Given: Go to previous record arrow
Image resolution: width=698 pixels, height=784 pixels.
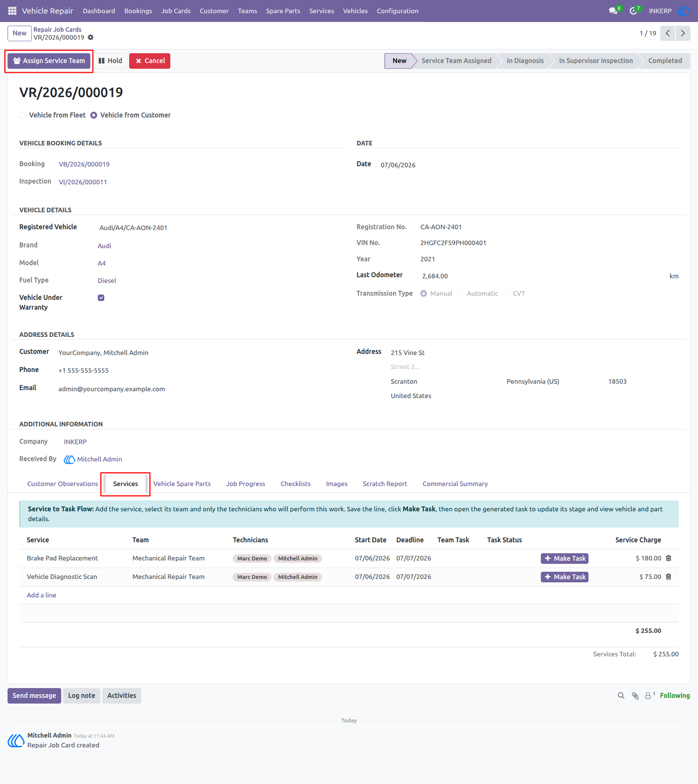Looking at the screenshot, I should click(668, 33).
